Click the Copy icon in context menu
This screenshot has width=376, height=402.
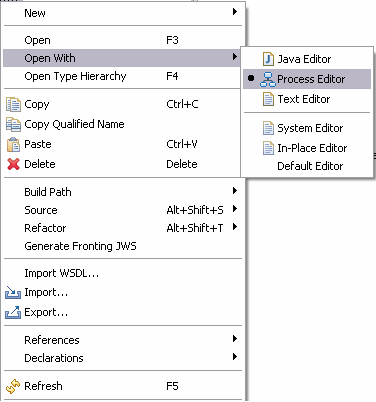(x=13, y=104)
